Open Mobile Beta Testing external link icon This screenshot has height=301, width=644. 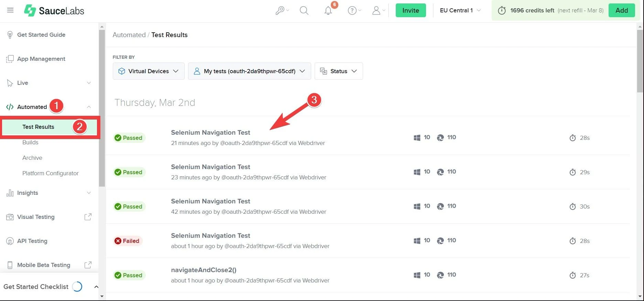coord(88,265)
